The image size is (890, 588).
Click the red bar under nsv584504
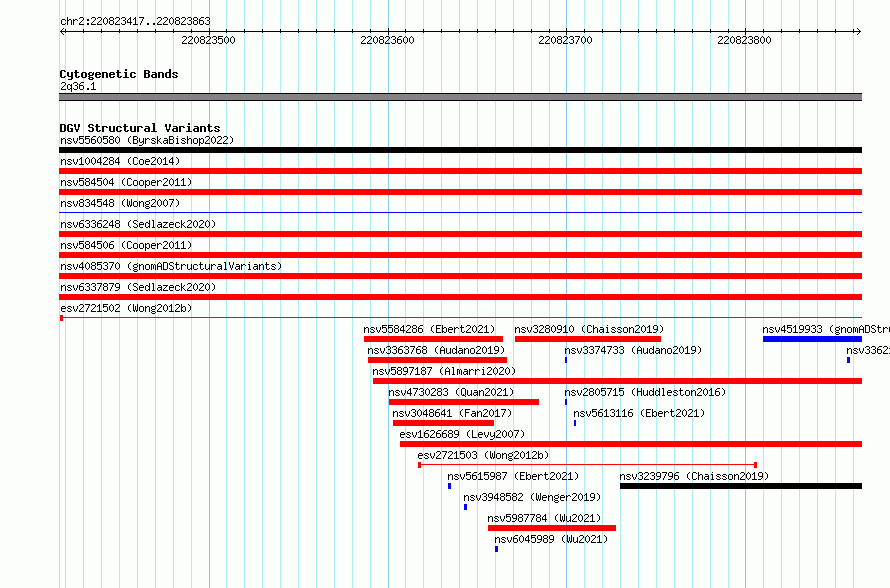click(x=460, y=192)
